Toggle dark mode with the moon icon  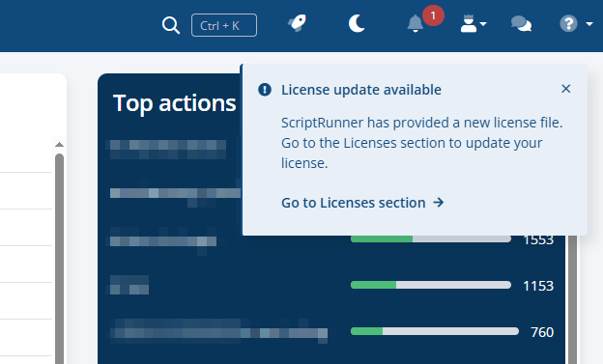(x=357, y=24)
